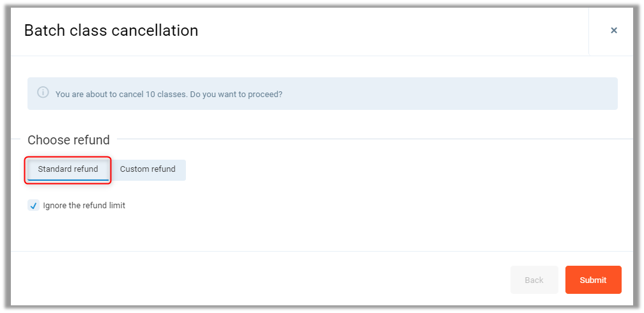
Task: Close the Batch class cancellation dialog
Action: coord(613,31)
